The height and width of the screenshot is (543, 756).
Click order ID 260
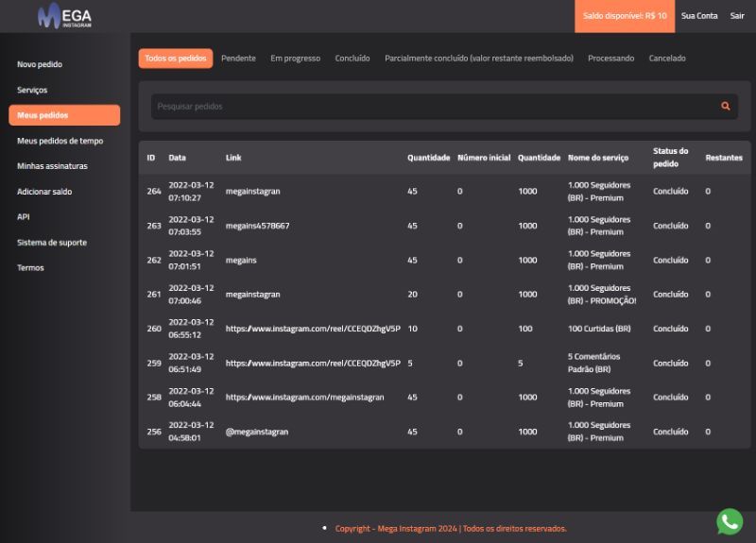coord(154,329)
